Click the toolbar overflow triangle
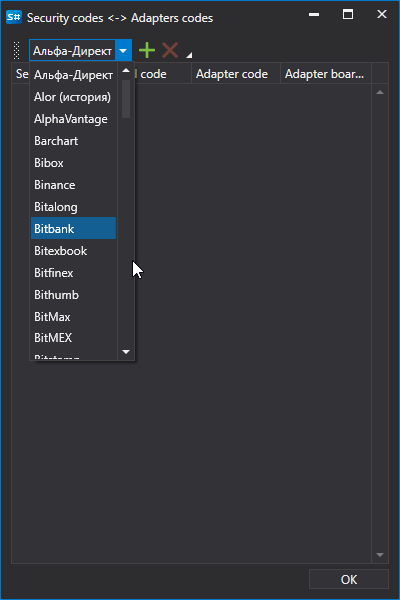Screen dimensions: 400x600 click(x=189, y=55)
